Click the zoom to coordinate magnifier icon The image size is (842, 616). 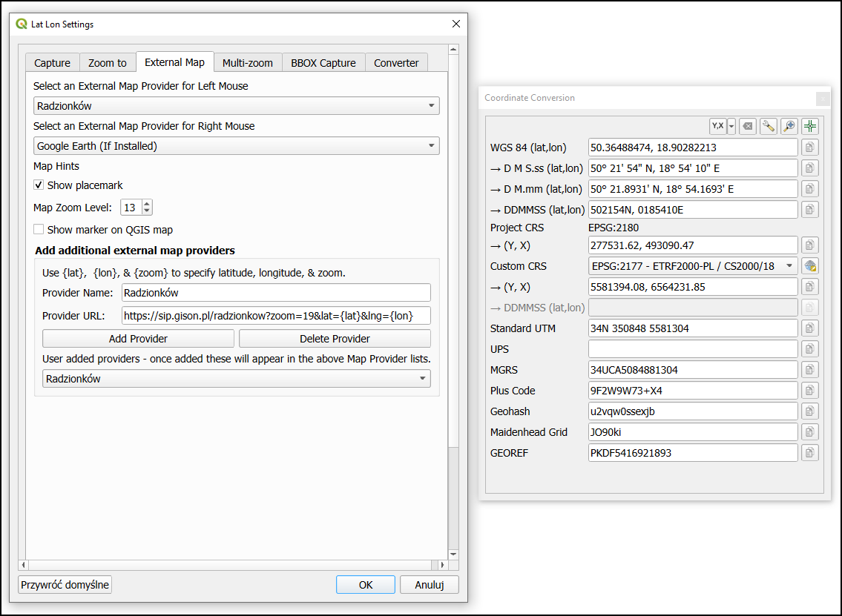point(789,126)
